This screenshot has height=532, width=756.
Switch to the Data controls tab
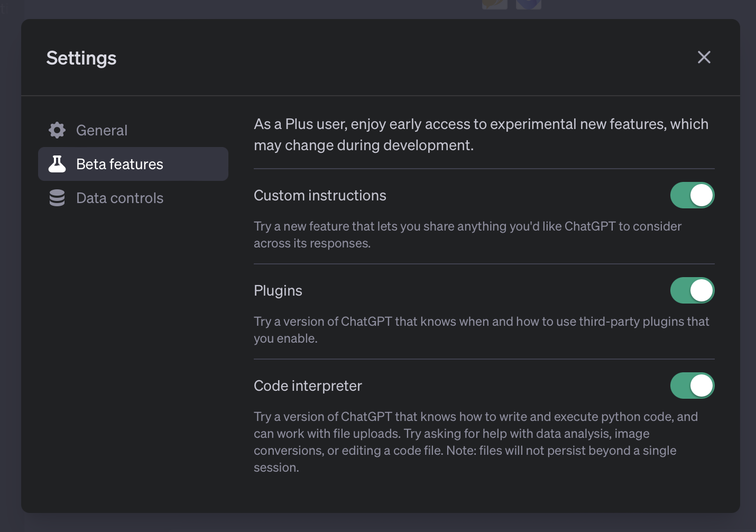pos(119,198)
